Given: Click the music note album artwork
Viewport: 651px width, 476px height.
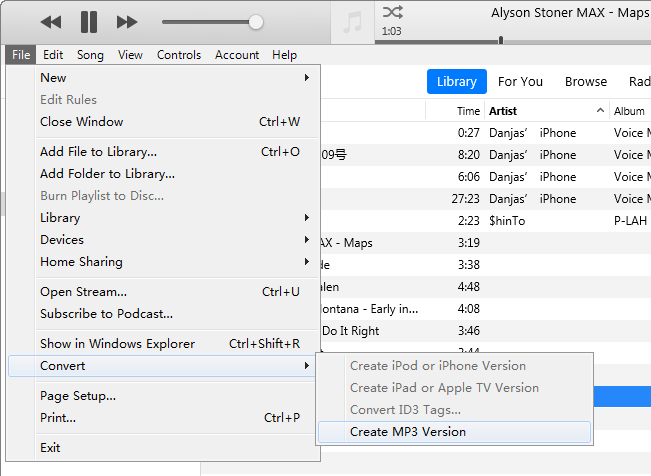Looking at the screenshot, I should point(352,22).
